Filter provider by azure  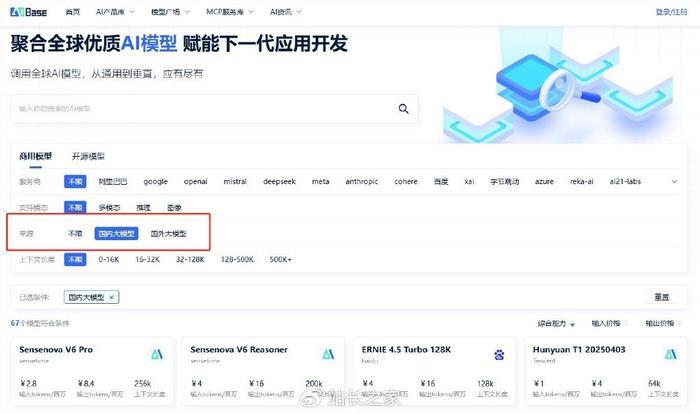pyautogui.click(x=544, y=181)
